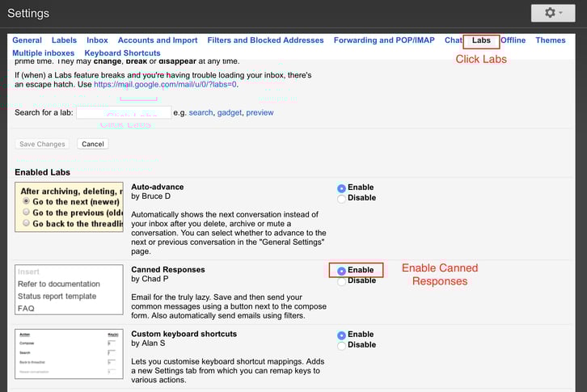Open the Offline settings tab
Viewport: 587px width, 392px height.
click(513, 40)
